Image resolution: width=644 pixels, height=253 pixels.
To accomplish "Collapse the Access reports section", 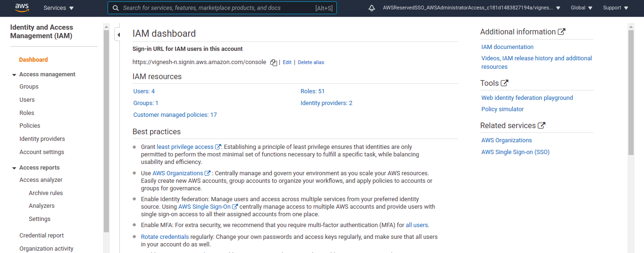I will [13, 168].
